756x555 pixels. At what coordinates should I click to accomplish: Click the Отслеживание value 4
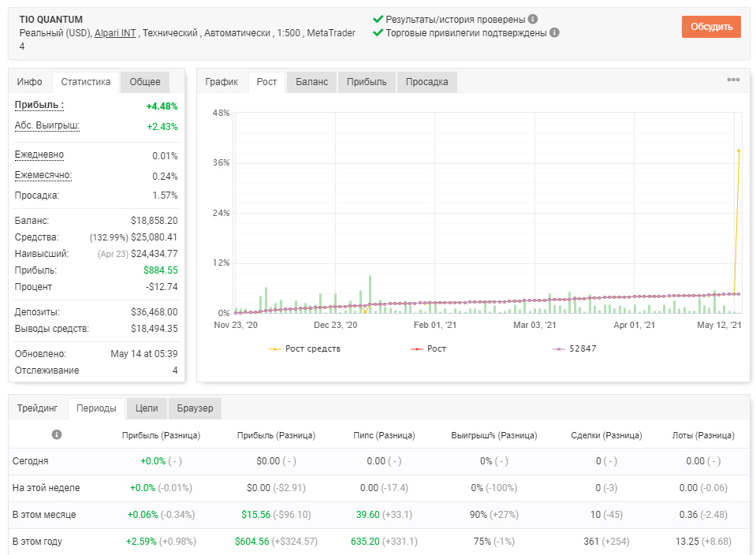(175, 371)
